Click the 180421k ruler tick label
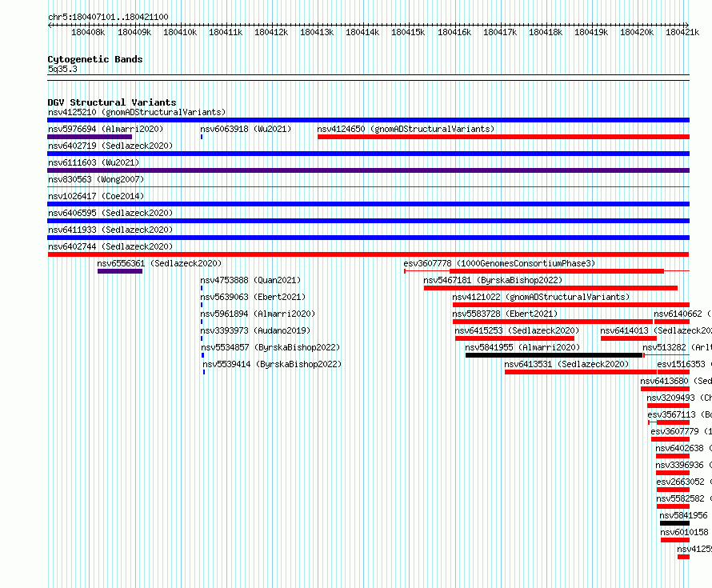712x588 pixels. point(682,33)
